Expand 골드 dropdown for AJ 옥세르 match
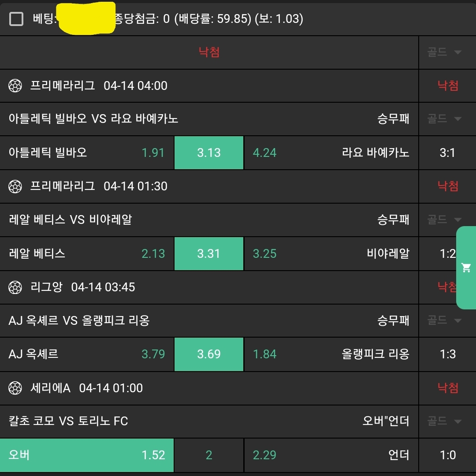 444,320
